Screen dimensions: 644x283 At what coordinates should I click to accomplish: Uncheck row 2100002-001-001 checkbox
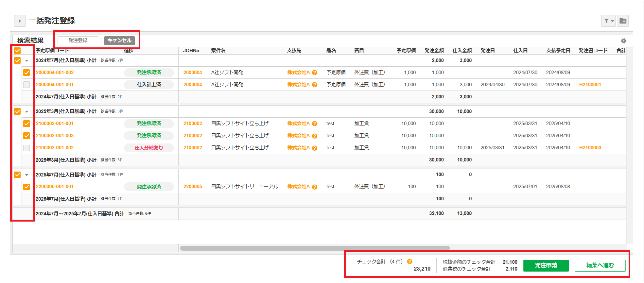[x=26, y=124]
